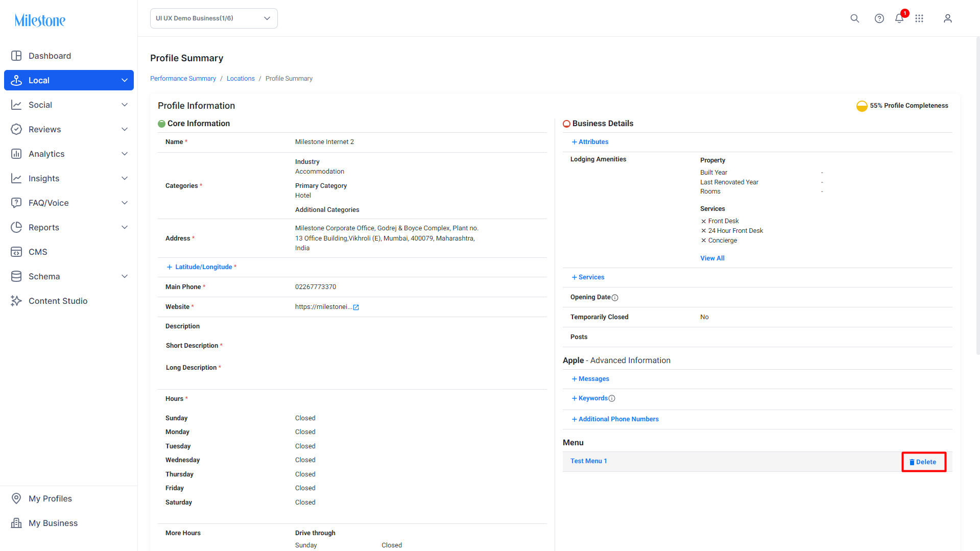The image size is (980, 551).
Task: Click main phone number 02267773370
Action: [316, 287]
